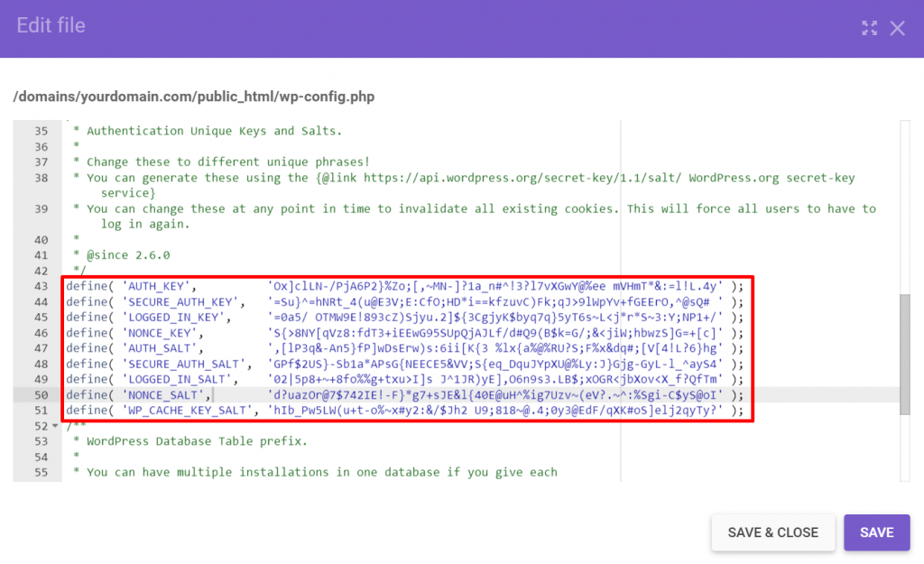Click the wp-config.php file path text
924x564 pixels.
click(194, 97)
